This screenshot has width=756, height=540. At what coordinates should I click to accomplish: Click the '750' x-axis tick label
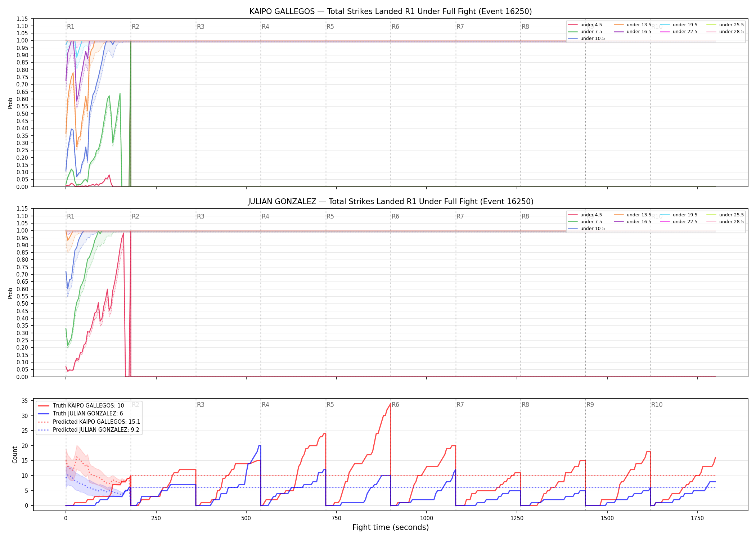coord(337,518)
